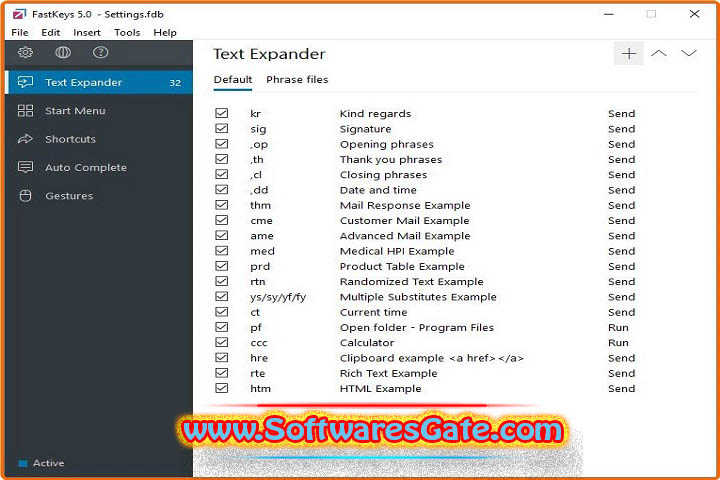This screenshot has height=480, width=720.
Task: Select the Customer Mail Example entry
Action: point(405,220)
